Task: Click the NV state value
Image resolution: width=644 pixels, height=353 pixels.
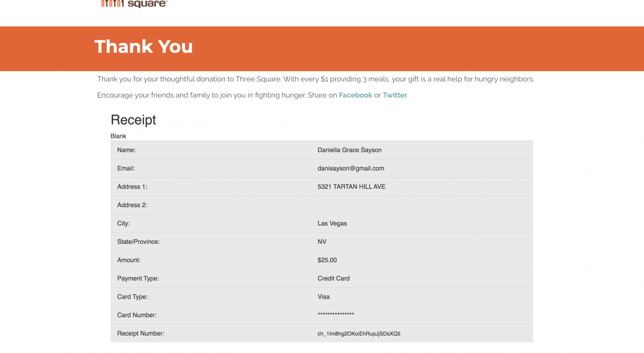Action: click(322, 242)
